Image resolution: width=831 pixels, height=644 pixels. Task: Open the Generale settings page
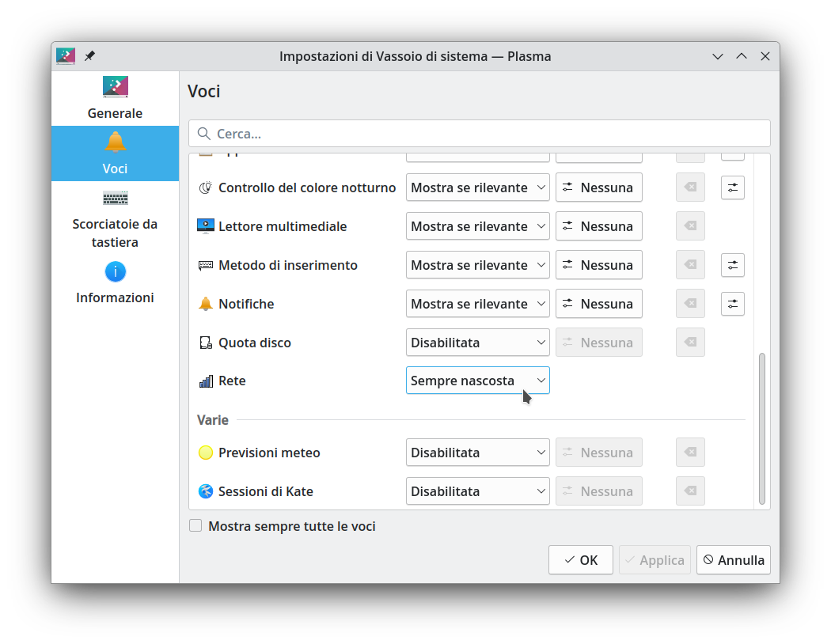coord(115,99)
